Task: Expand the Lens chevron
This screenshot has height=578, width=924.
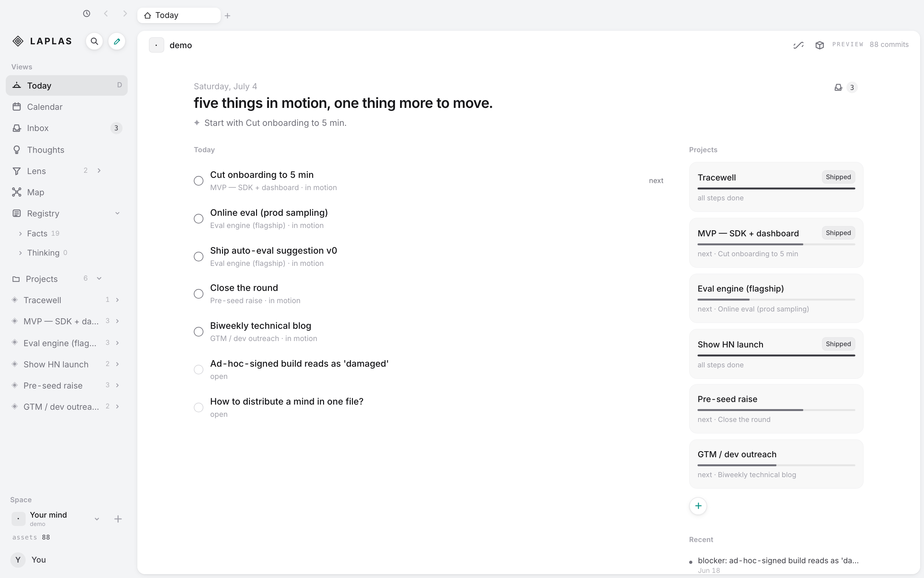Action: tap(99, 171)
